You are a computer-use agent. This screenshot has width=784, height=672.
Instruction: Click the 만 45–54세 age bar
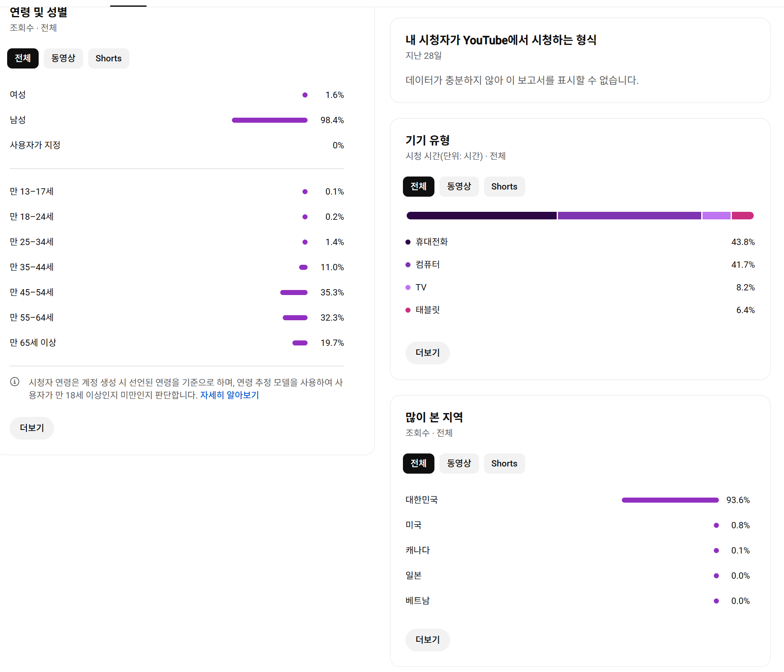(x=294, y=293)
